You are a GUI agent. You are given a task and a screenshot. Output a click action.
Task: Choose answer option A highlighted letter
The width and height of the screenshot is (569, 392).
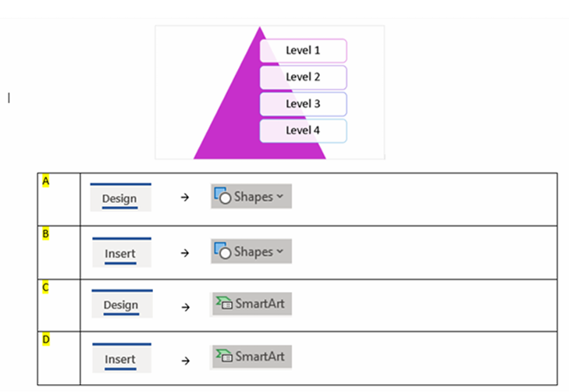[x=45, y=181]
